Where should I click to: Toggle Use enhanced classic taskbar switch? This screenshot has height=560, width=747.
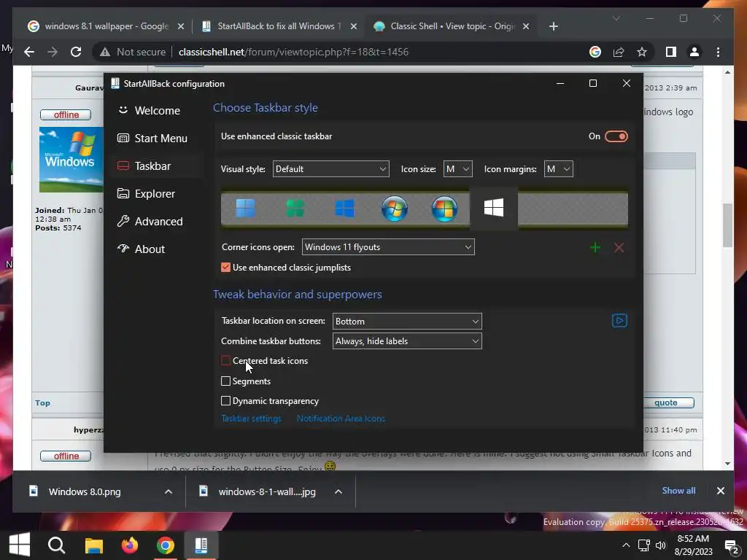(616, 136)
